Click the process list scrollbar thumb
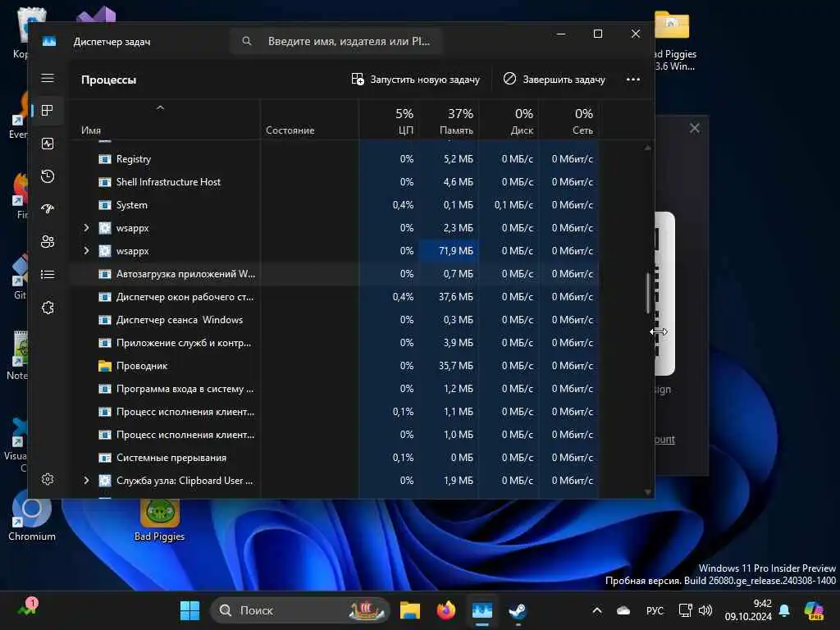The image size is (840, 630). coord(648,293)
